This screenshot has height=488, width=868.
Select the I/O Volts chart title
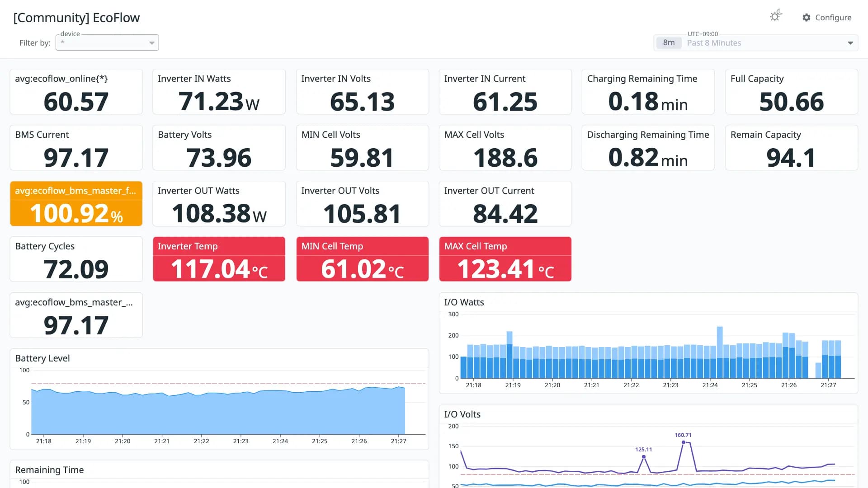click(x=462, y=414)
